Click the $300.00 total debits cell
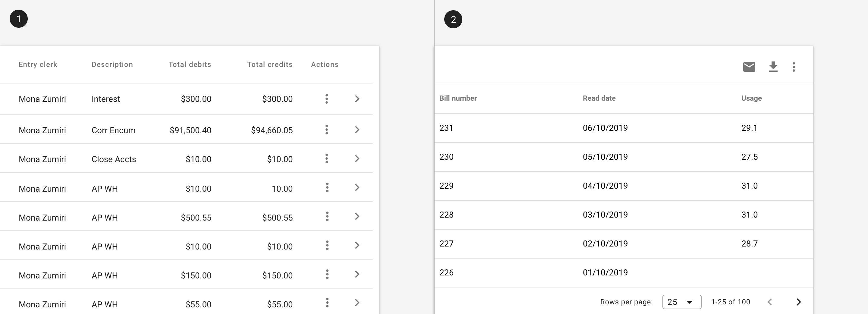868x314 pixels. pyautogui.click(x=196, y=99)
